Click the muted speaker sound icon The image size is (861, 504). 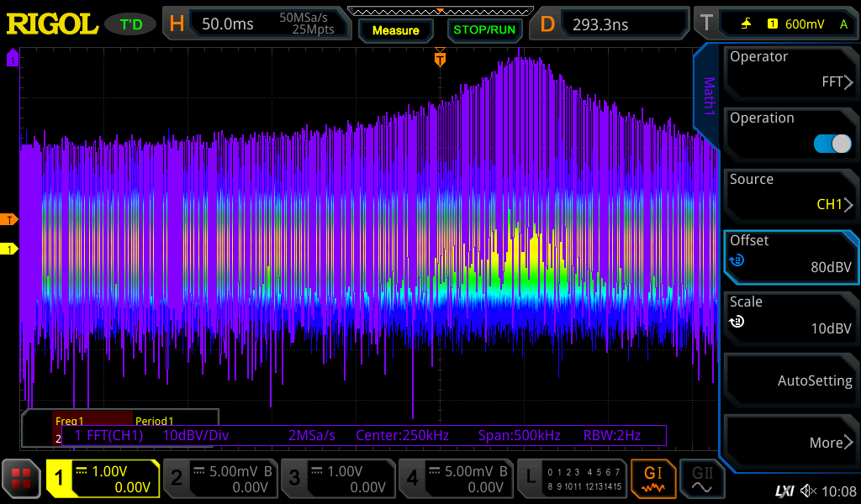click(808, 491)
